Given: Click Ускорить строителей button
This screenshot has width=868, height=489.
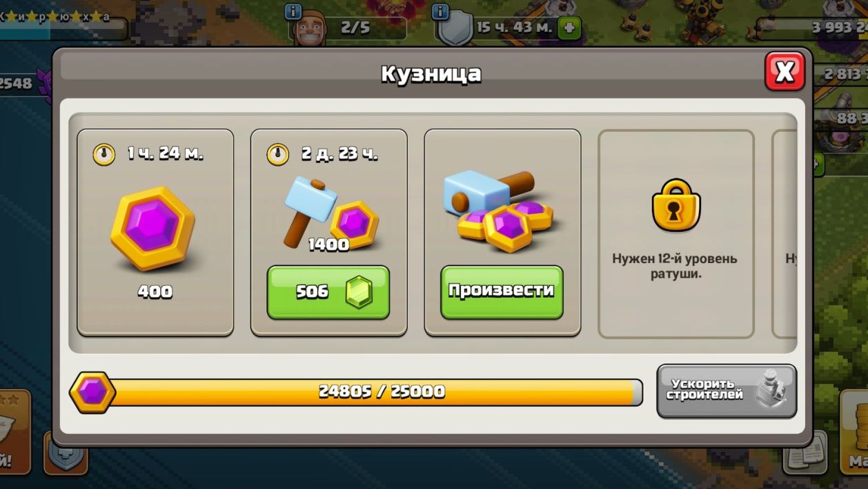Looking at the screenshot, I should point(727,392).
